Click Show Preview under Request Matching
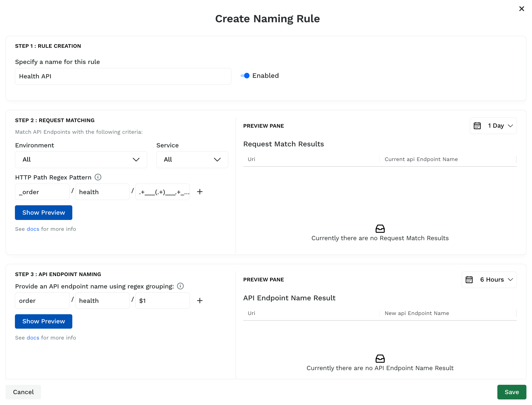532x405 pixels. pos(43,213)
